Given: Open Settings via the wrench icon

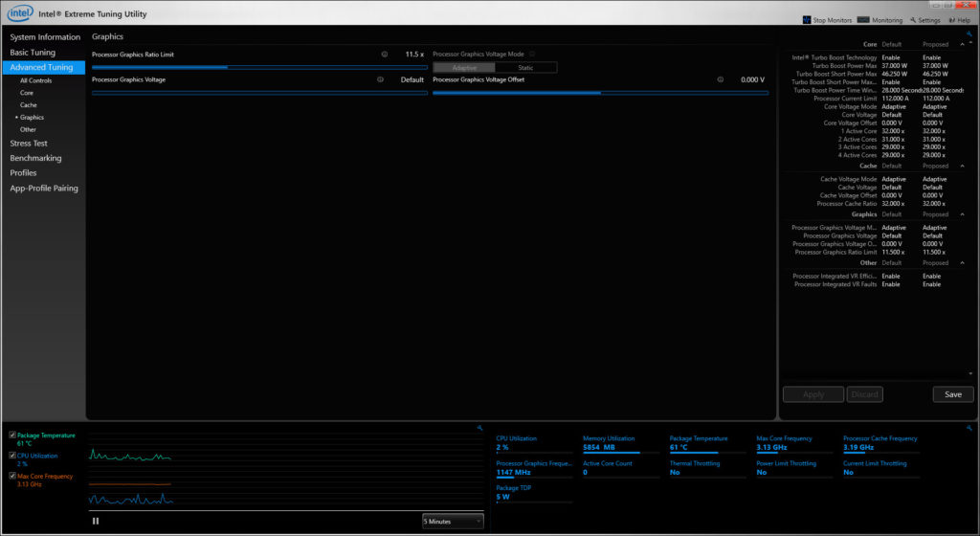Looking at the screenshot, I should click(913, 20).
